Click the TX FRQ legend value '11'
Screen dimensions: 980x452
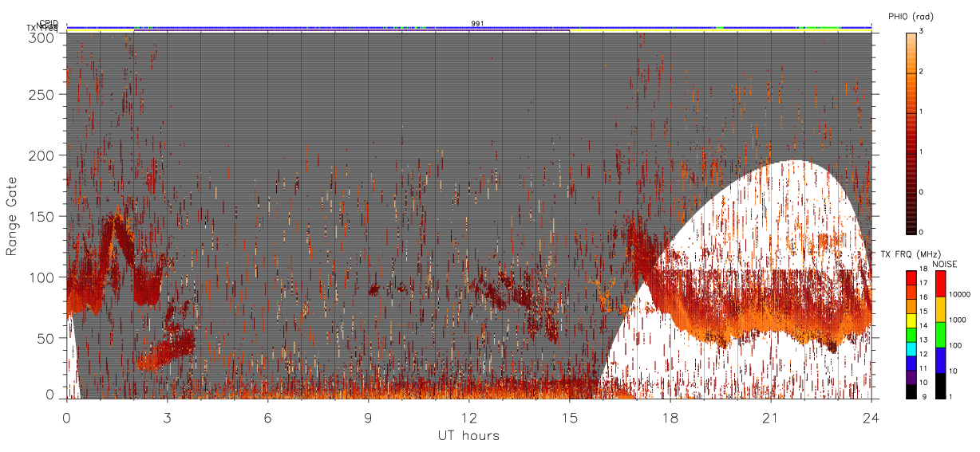(x=923, y=368)
